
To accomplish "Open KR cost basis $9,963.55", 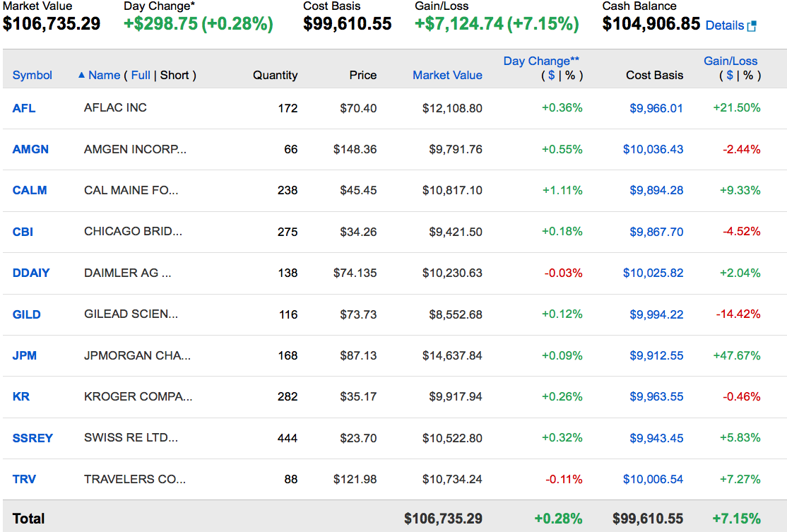I will (656, 396).
